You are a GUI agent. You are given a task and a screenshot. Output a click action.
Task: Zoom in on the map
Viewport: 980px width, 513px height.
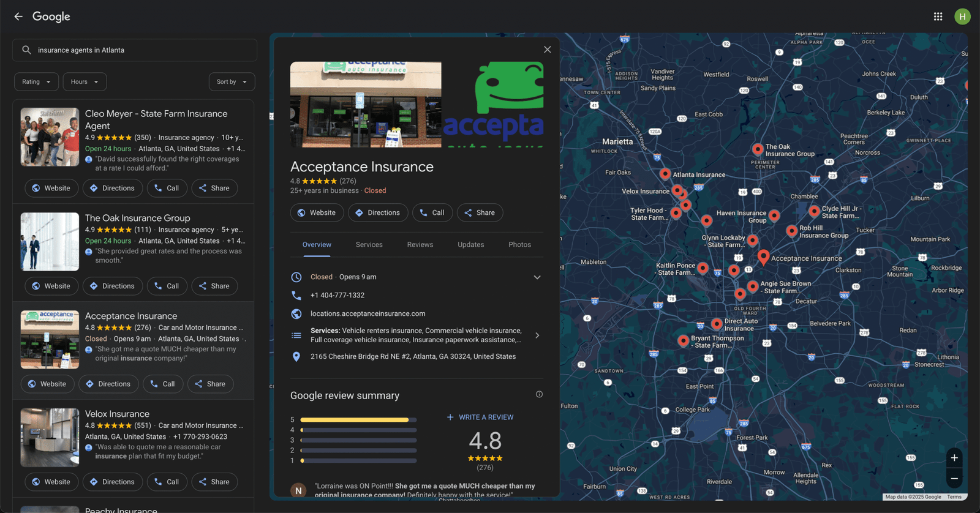(x=954, y=458)
